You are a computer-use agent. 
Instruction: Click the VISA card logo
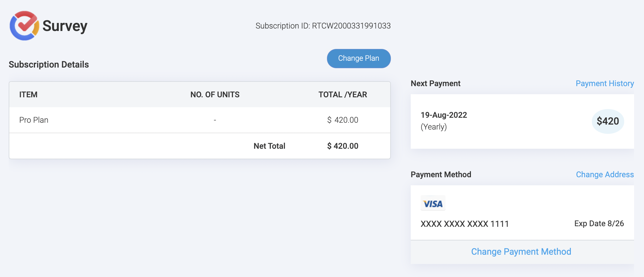point(433,203)
